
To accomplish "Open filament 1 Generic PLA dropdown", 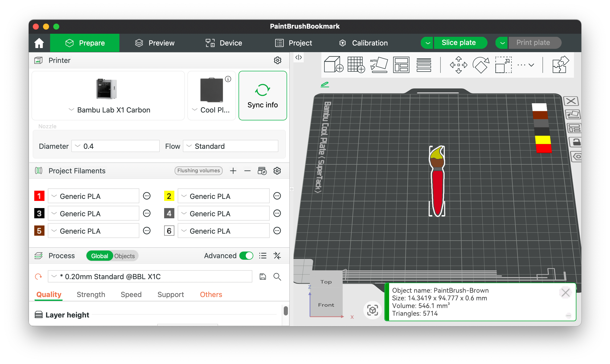I will [94, 196].
